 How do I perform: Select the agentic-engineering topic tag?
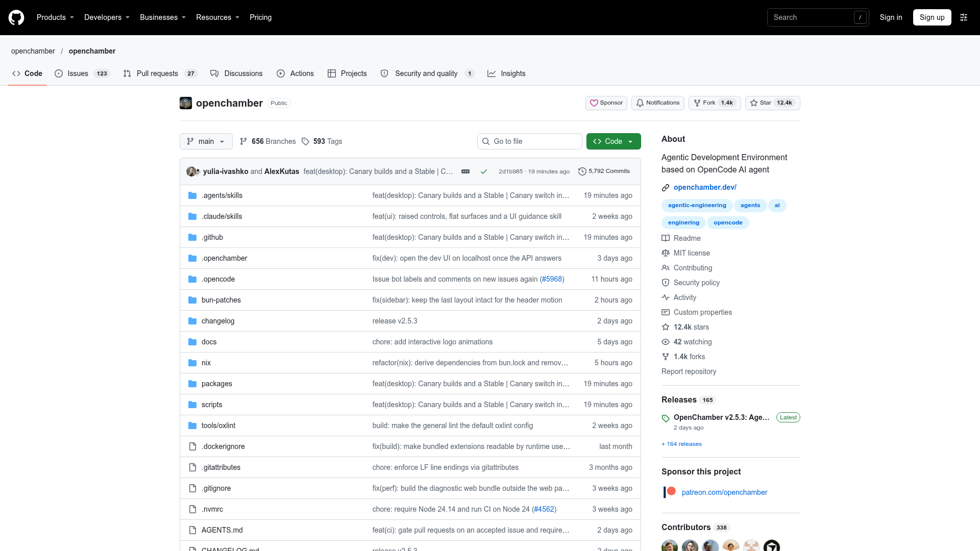coord(697,206)
